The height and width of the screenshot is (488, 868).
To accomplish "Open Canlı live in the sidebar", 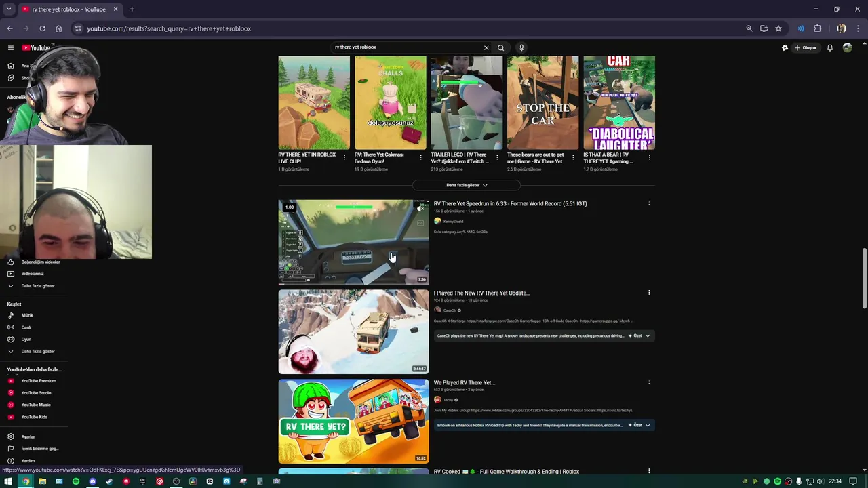I will [26, 327].
